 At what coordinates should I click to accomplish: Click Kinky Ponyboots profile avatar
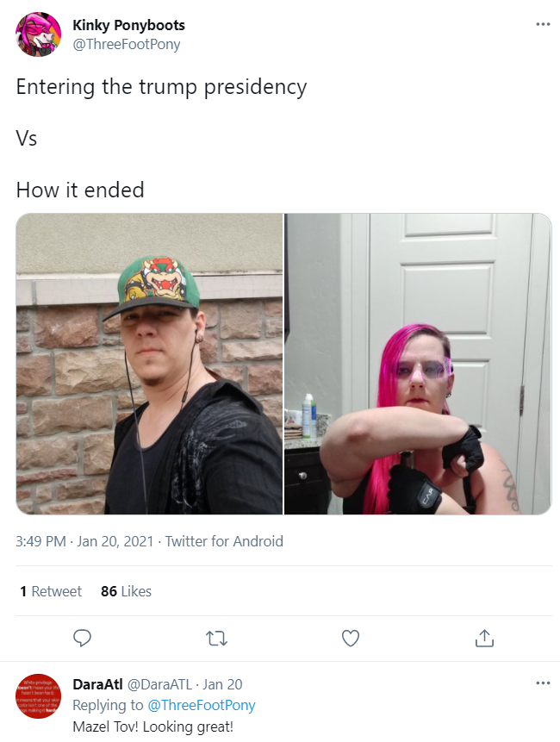[x=38, y=34]
